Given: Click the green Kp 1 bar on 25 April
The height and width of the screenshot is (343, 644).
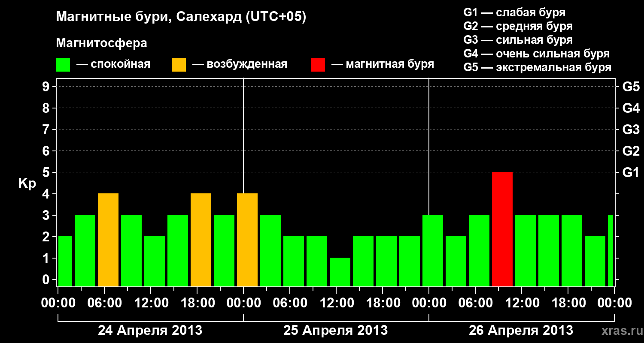Looking at the screenshot, I should pos(340,272).
